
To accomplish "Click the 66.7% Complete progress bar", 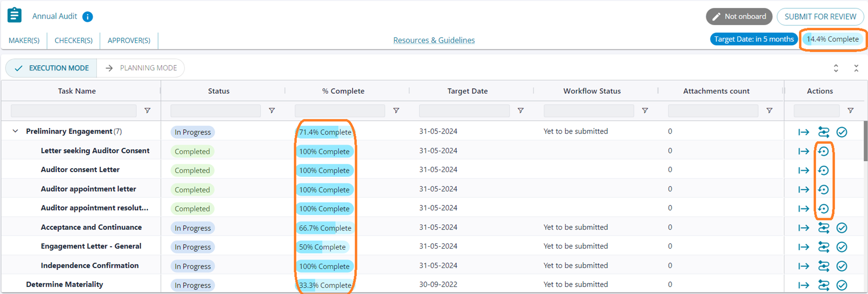I will click(x=325, y=228).
